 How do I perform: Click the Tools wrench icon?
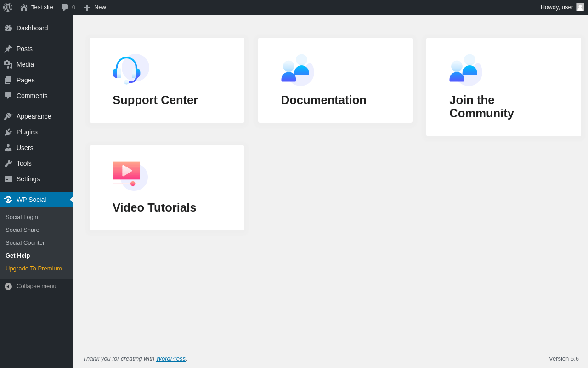point(8,163)
